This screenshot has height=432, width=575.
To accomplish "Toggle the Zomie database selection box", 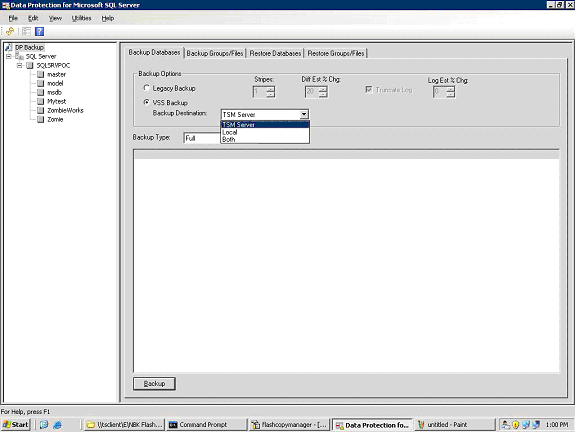I will pos(41,120).
